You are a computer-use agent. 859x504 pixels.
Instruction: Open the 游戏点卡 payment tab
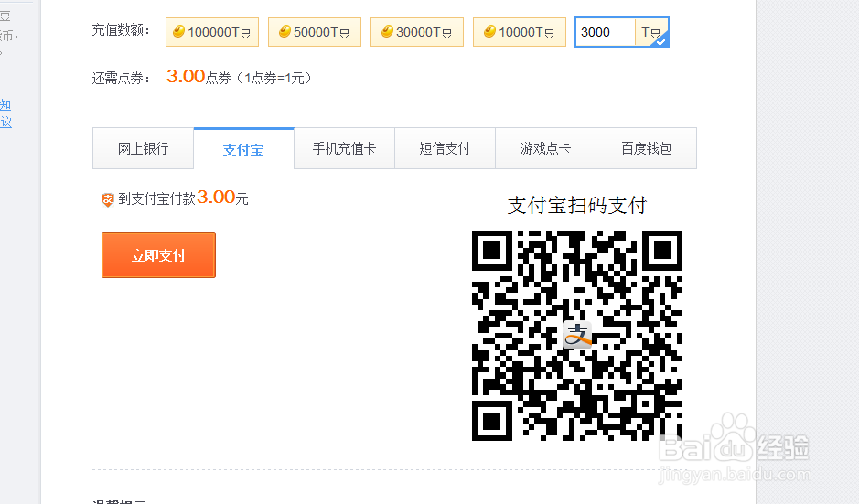click(x=545, y=148)
